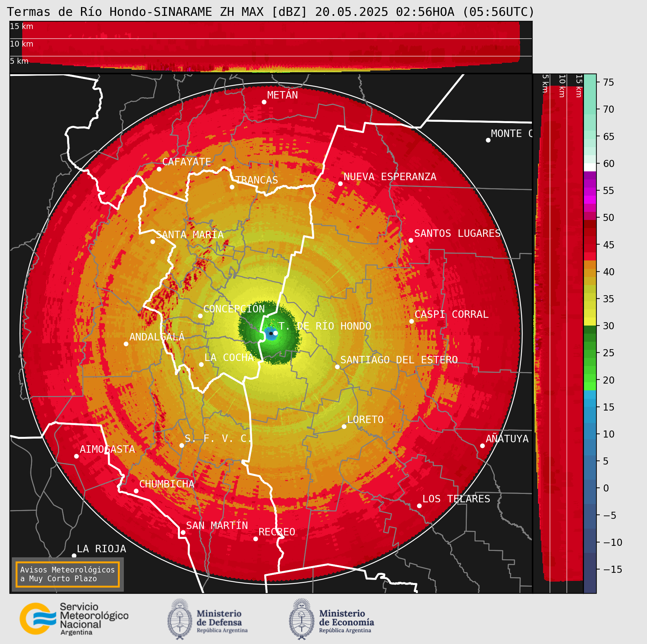Click the radar title text at top
647x644 pixels.
(271, 12)
